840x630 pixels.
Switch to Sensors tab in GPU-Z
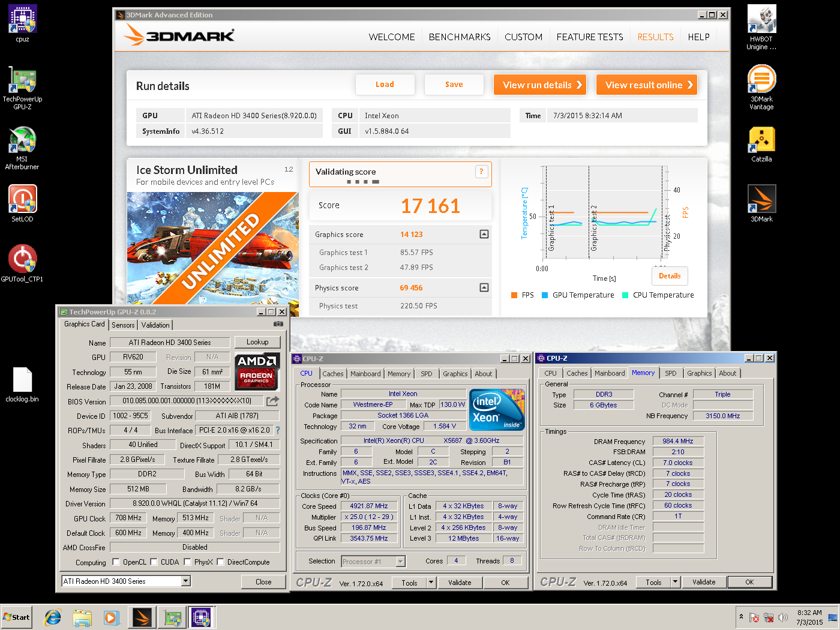[x=123, y=325]
